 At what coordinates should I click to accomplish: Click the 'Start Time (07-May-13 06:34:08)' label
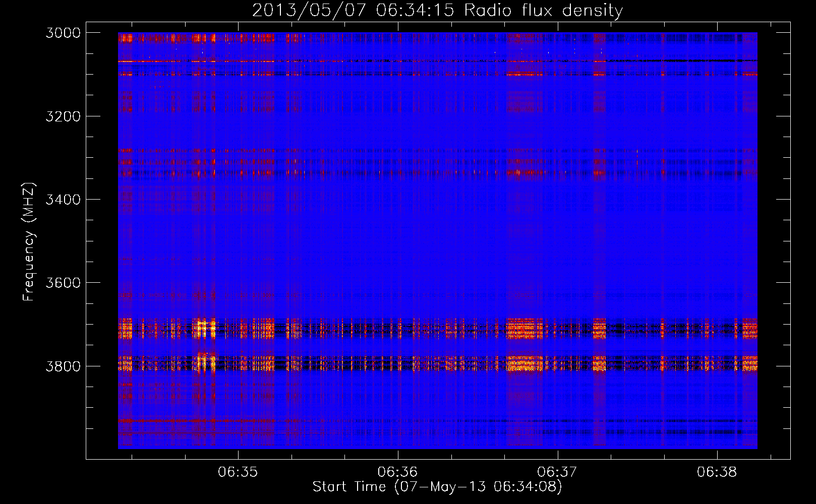click(437, 487)
